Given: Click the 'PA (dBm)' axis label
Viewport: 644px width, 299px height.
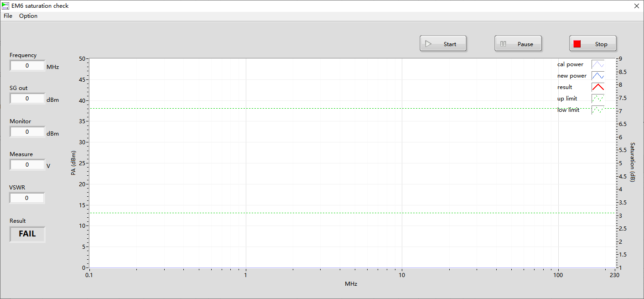Looking at the screenshot, I should tap(73, 163).
